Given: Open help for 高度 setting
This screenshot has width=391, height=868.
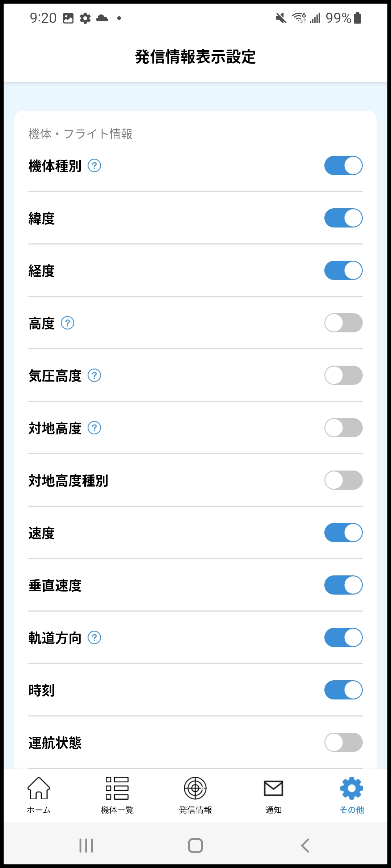Looking at the screenshot, I should 67,323.
